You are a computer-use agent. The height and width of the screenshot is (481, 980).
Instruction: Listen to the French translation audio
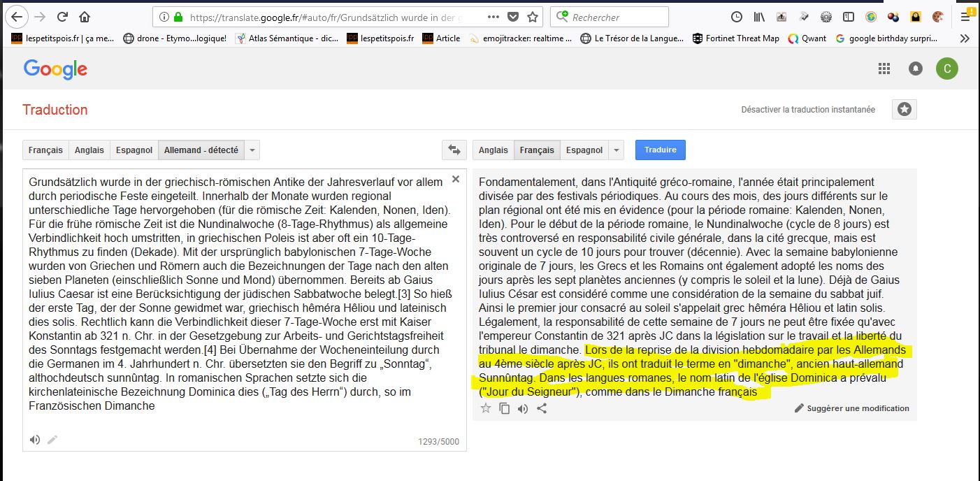pos(523,408)
